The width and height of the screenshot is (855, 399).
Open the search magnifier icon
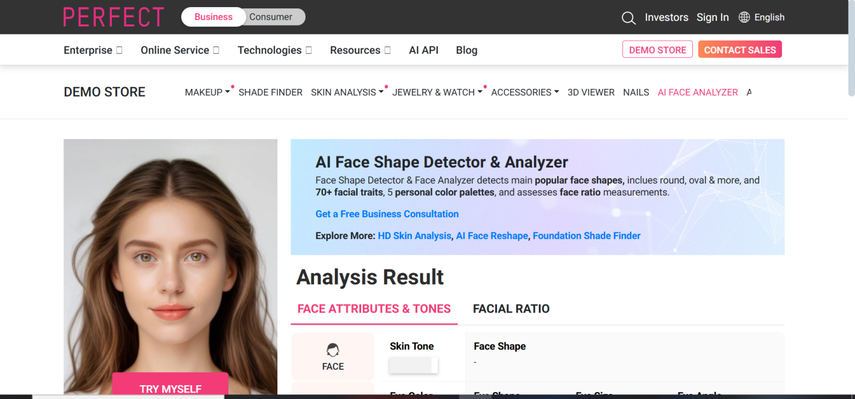pyautogui.click(x=628, y=18)
